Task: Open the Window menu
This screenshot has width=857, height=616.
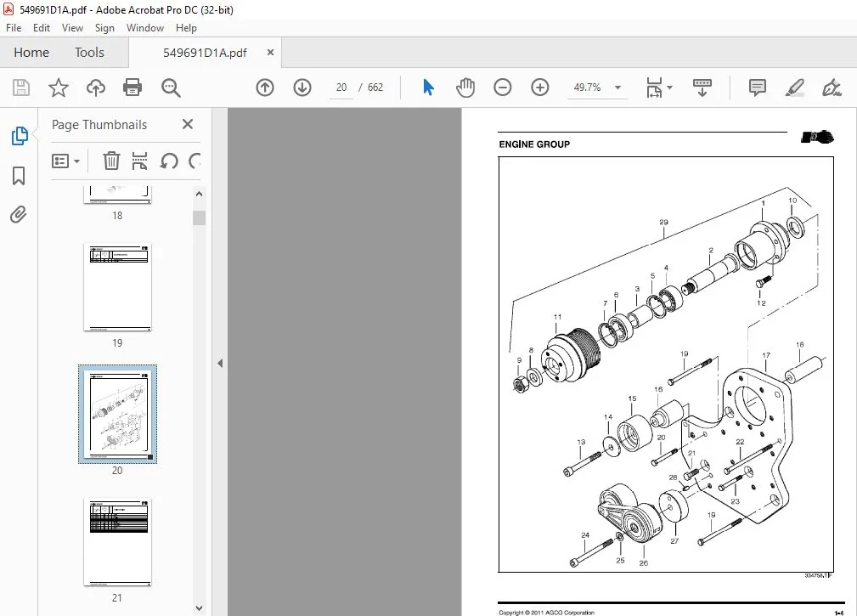Action: 145,28
